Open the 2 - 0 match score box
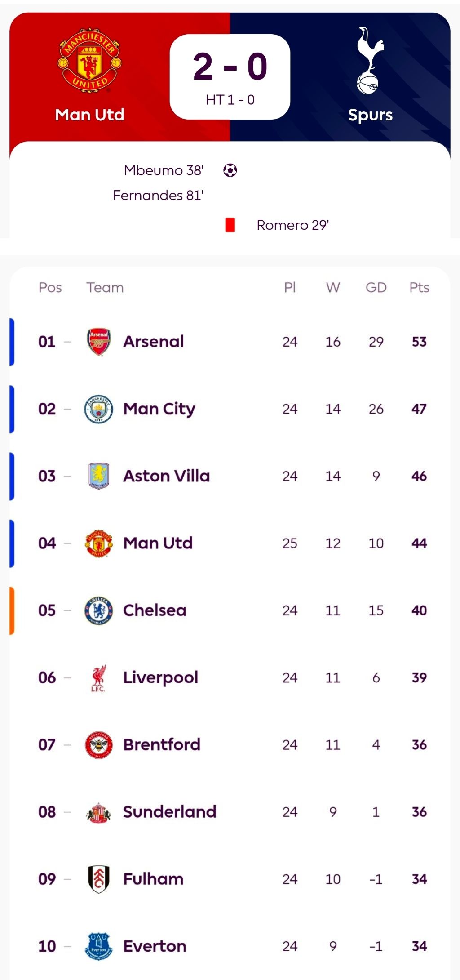Image resolution: width=460 pixels, height=980 pixels. tap(230, 76)
